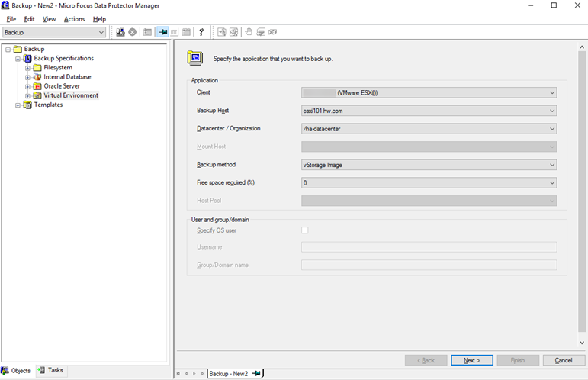Click the pin icon on Backup - New2 tab
Image resolution: width=588 pixels, height=380 pixels.
(256, 374)
